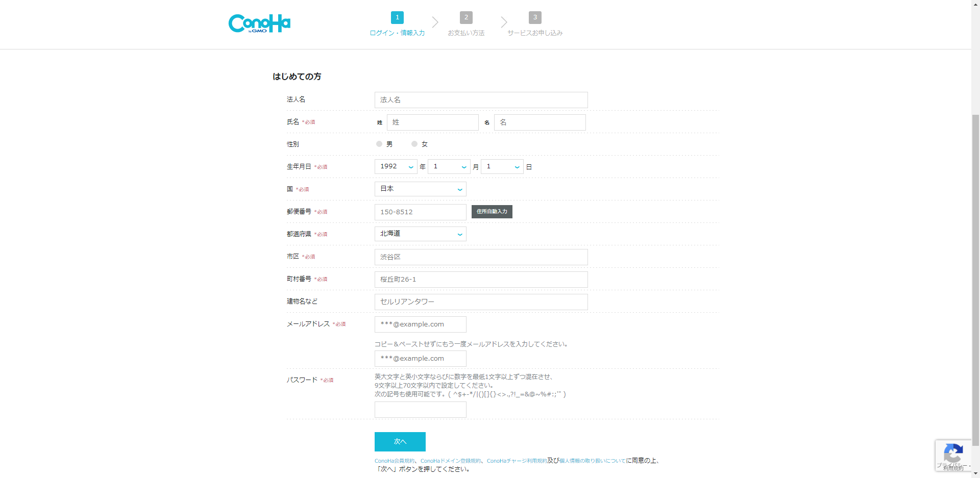The height and width of the screenshot is (478, 980).
Task: Click the お支払い方法 step label
Action: [x=466, y=33]
